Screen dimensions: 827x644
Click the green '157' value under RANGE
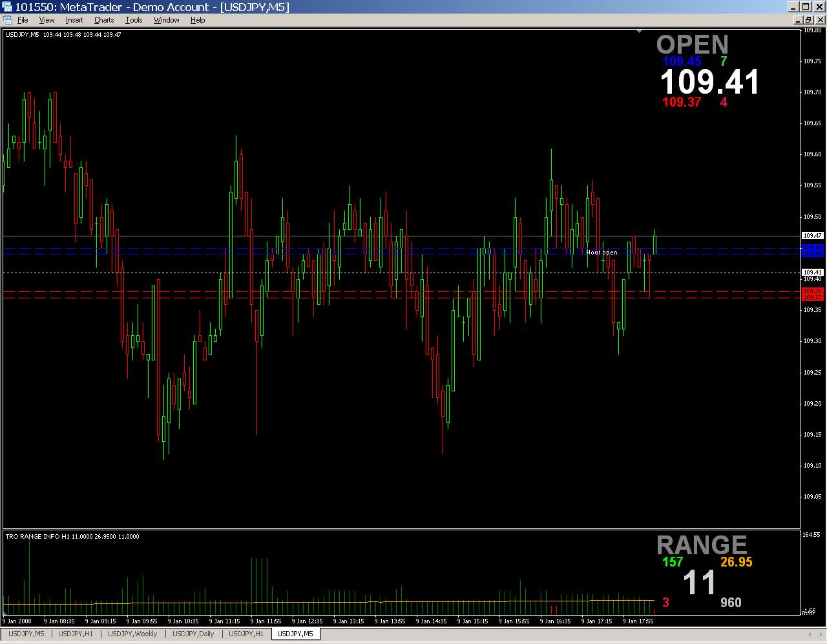tap(673, 562)
